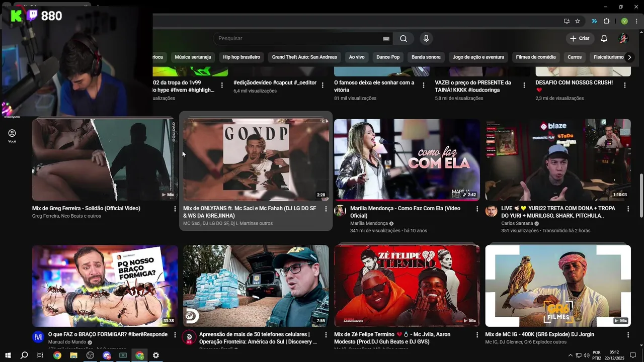644x362 pixels.
Task: Open the Você sidebar icon
Action: [x=12, y=136]
